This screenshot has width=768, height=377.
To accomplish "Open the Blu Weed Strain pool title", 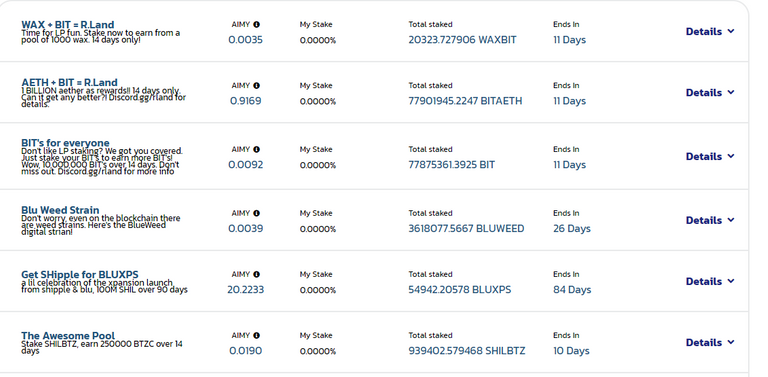I will point(60,210).
